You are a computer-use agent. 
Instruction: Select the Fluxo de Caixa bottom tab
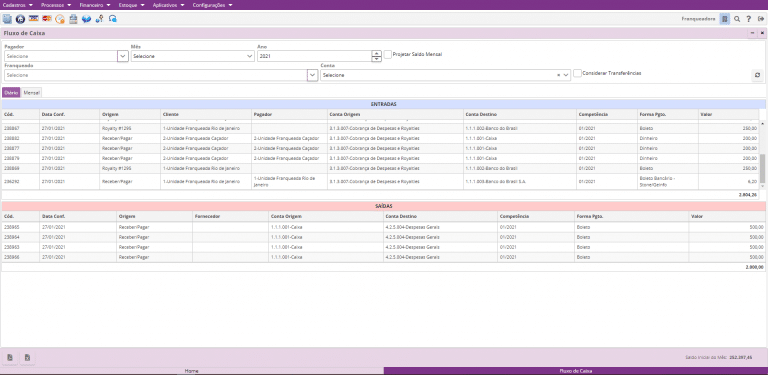pos(576,371)
